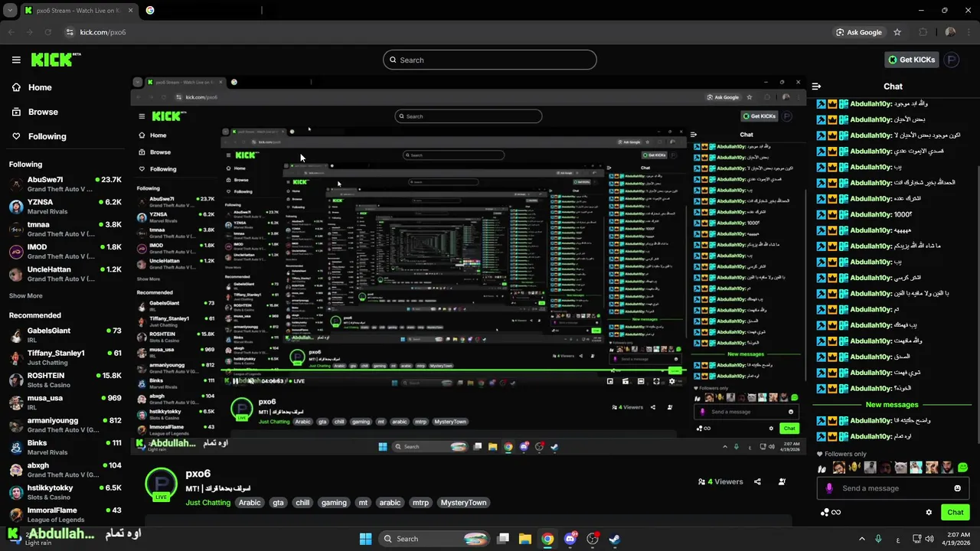Click the Chrome taskbar icon
This screenshot has width=980, height=551.
click(547, 539)
